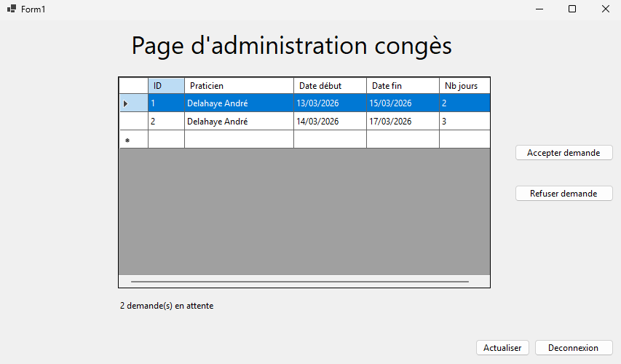
Task: Sort by the ID column header
Action: [166, 86]
